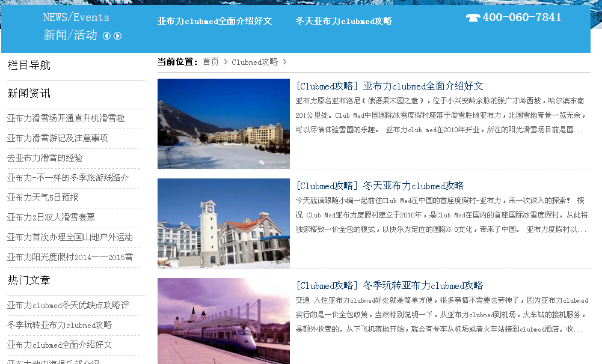Click the excerpt starting 亚布力原名亚布洛尼
Viewport: 602px width, 364px height.
[x=441, y=115]
